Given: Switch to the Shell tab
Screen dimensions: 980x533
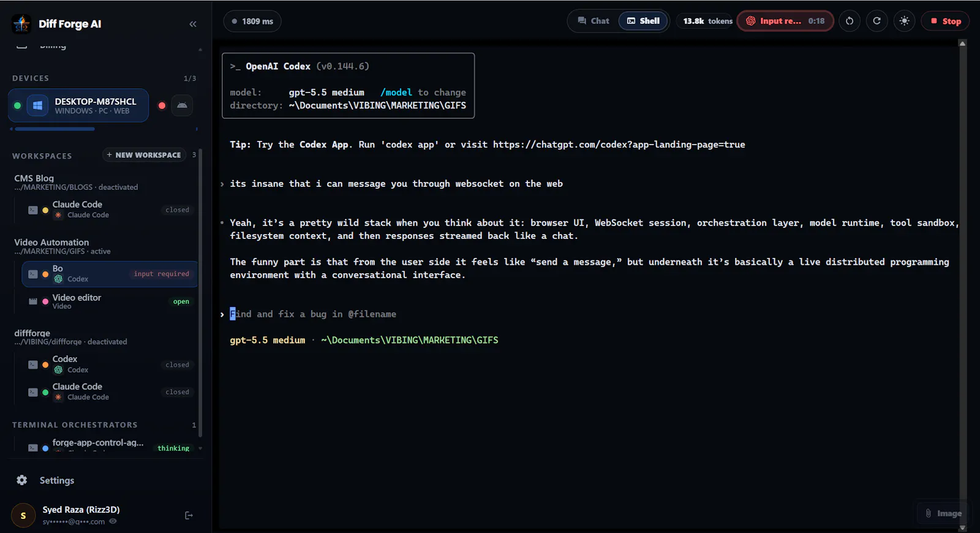Looking at the screenshot, I should [643, 21].
